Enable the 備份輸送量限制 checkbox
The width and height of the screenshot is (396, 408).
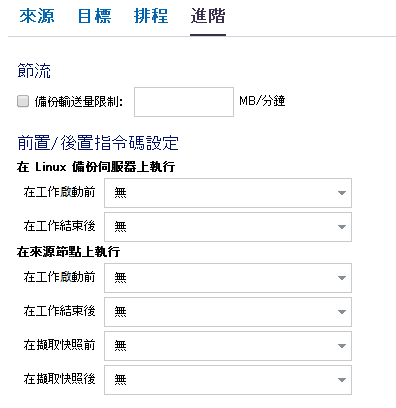point(23,101)
